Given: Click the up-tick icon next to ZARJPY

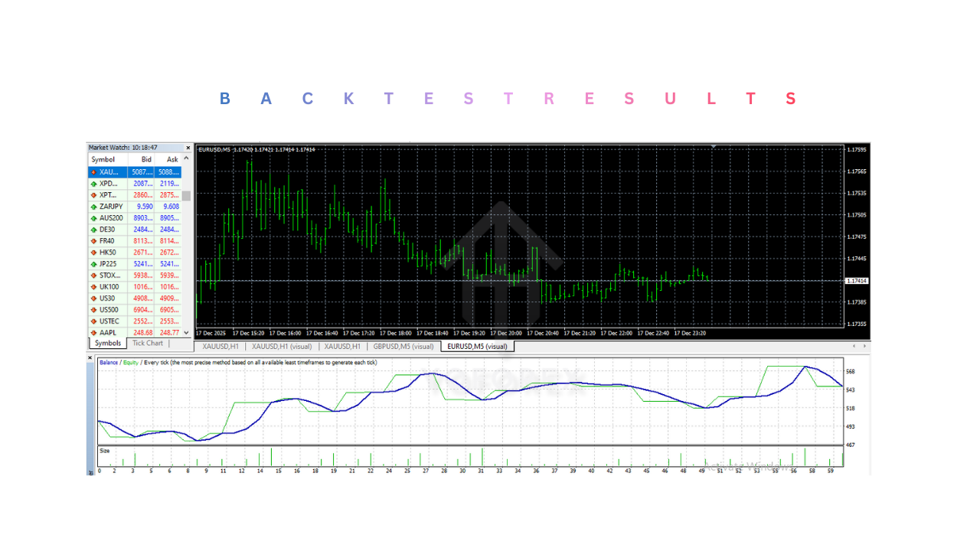Looking at the screenshot, I should 93,206.
